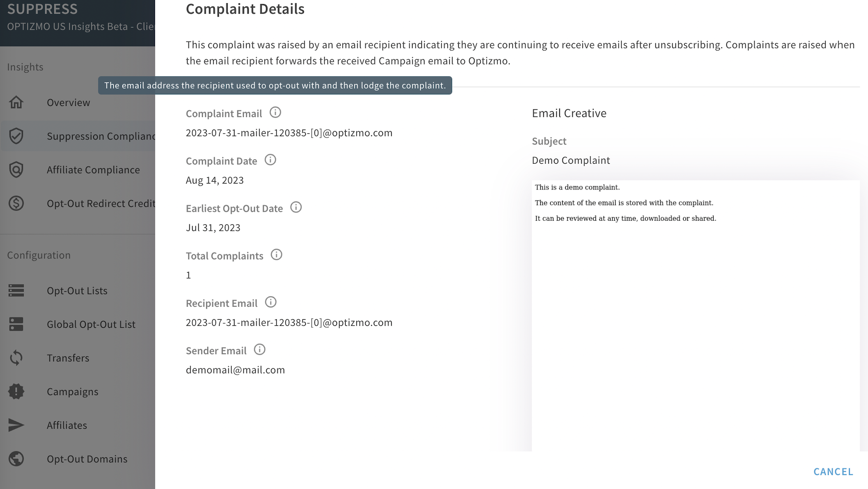The width and height of the screenshot is (868, 489).
Task: Click the Opt-Out Redirect Credits dollar icon
Action: click(x=16, y=203)
